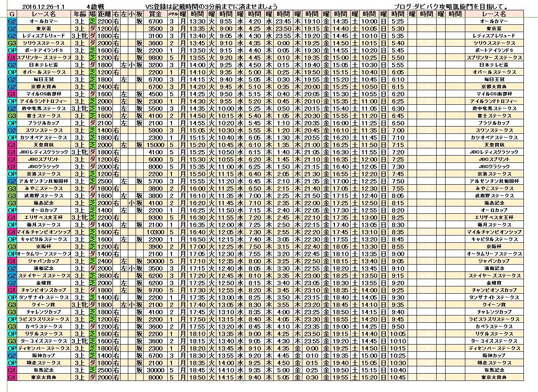The height and width of the screenshot is (392, 538).
Task: Click the Monday time "17:00" for 京阪杯
Action: (x=198, y=246)
